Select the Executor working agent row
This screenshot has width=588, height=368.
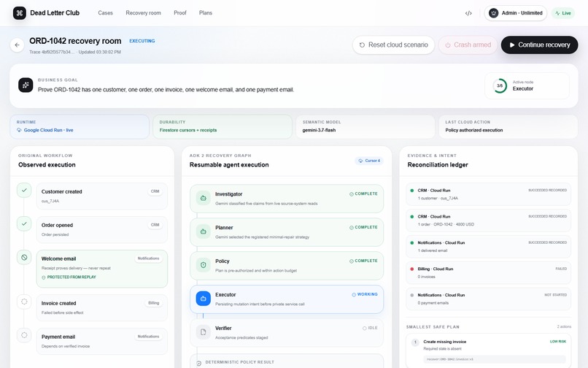(x=287, y=299)
